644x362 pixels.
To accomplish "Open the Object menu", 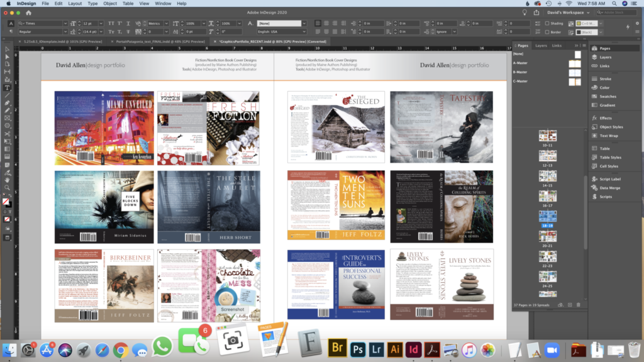I will pyautogui.click(x=109, y=3).
